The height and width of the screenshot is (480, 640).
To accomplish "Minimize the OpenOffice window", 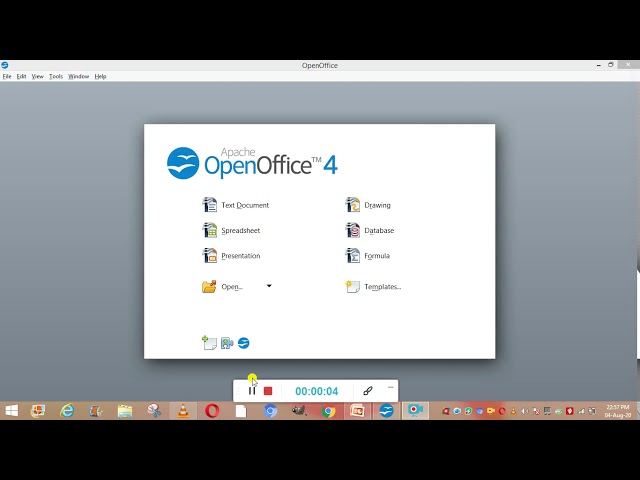I will tap(599, 65).
